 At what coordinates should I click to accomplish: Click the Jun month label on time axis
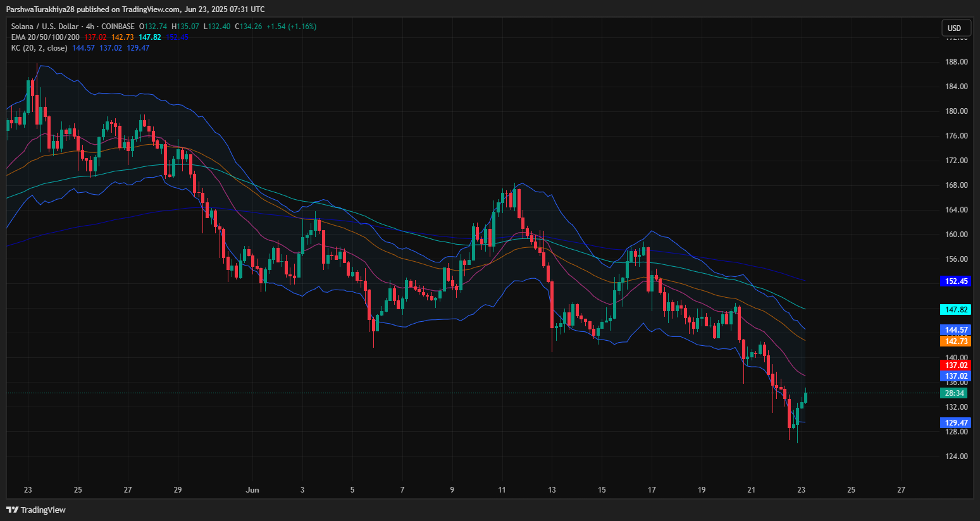(x=252, y=490)
